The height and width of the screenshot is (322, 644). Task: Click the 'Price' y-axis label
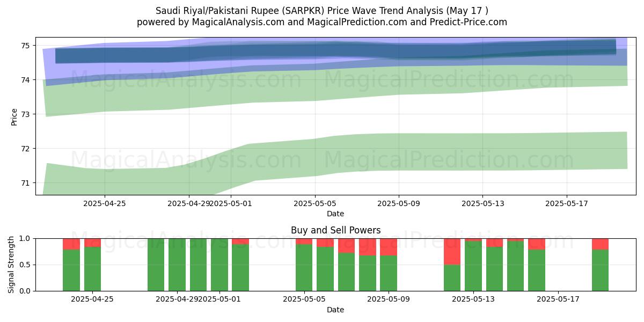[x=14, y=117]
